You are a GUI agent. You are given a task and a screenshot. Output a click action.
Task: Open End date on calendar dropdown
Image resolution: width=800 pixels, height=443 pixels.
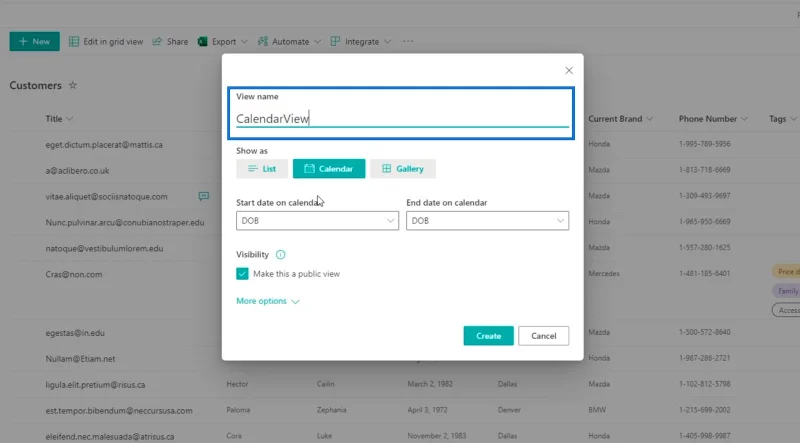(x=487, y=220)
